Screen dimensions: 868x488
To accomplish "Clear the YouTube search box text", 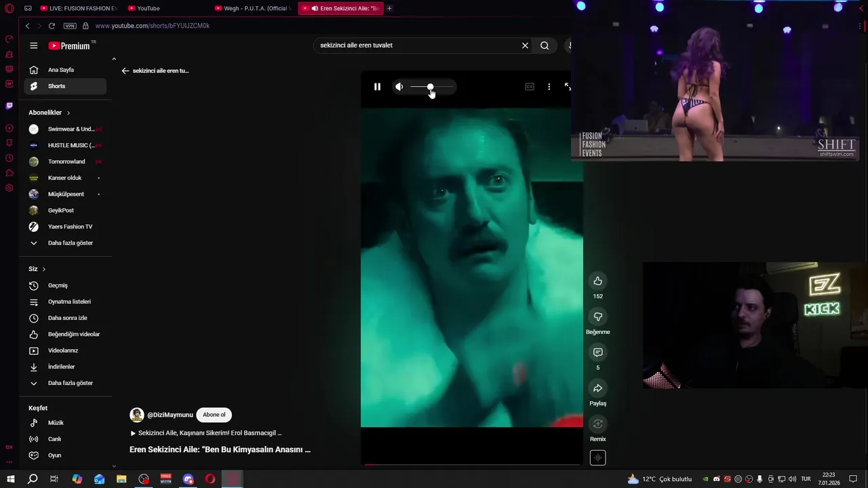I will [525, 45].
